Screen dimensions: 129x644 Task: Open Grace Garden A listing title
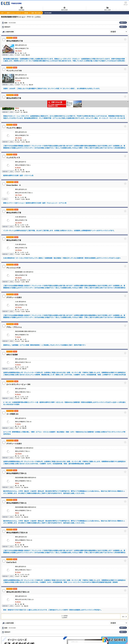14,185
